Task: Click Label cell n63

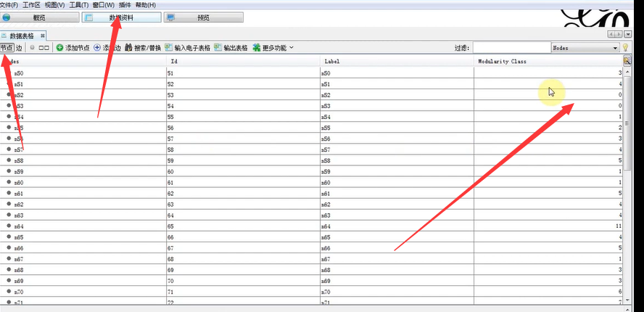Action: click(397, 215)
